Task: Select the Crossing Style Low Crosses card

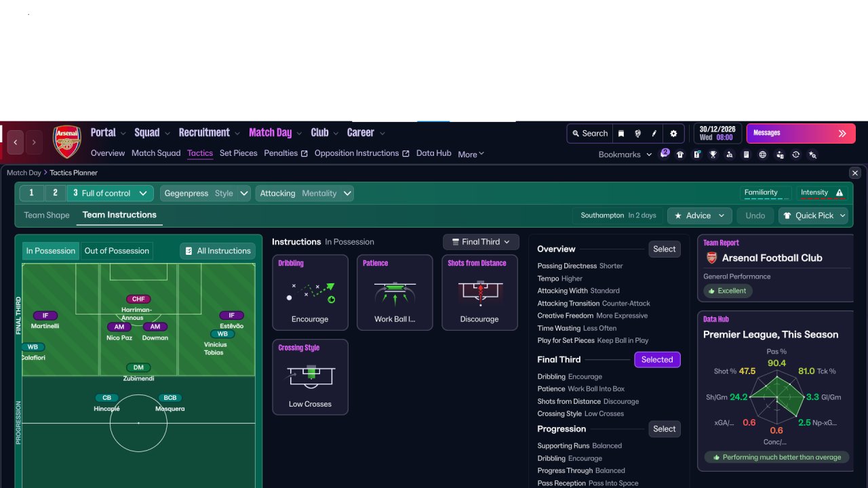Action: point(310,377)
